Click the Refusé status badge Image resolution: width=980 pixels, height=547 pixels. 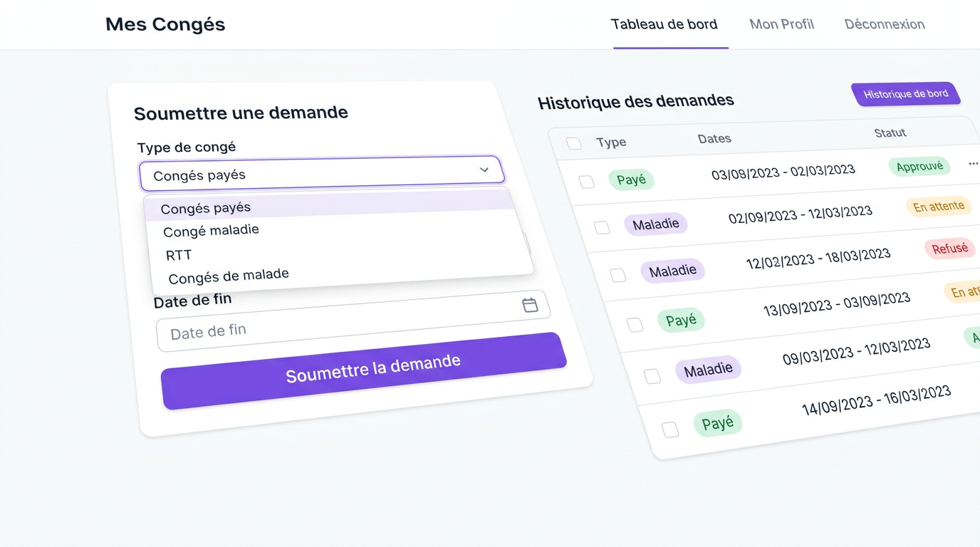949,248
